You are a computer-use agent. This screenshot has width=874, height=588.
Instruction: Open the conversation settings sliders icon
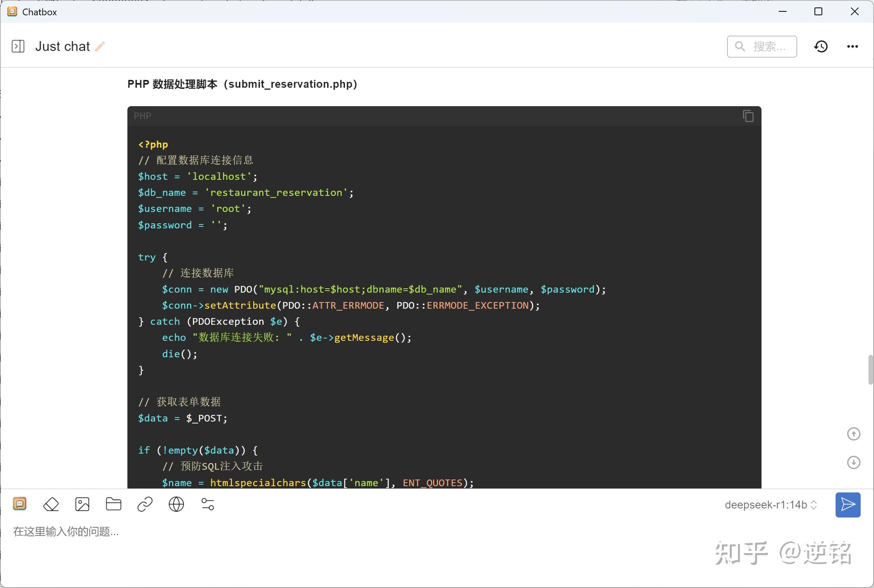click(208, 504)
